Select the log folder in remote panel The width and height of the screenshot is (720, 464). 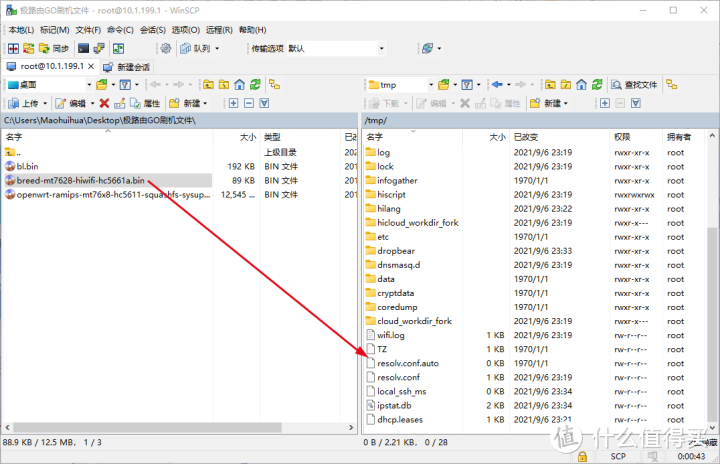[383, 153]
